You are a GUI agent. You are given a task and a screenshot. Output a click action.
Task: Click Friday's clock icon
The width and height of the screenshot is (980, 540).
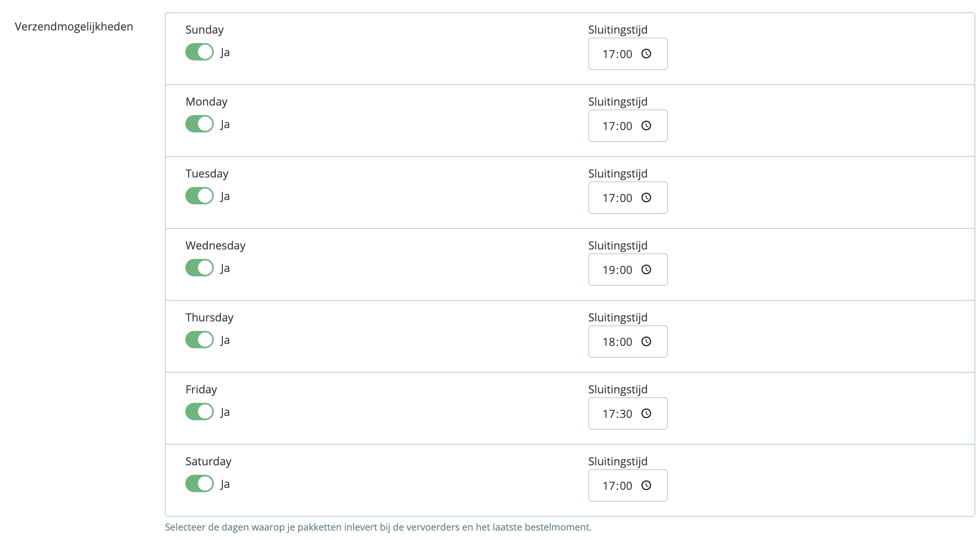coord(646,414)
